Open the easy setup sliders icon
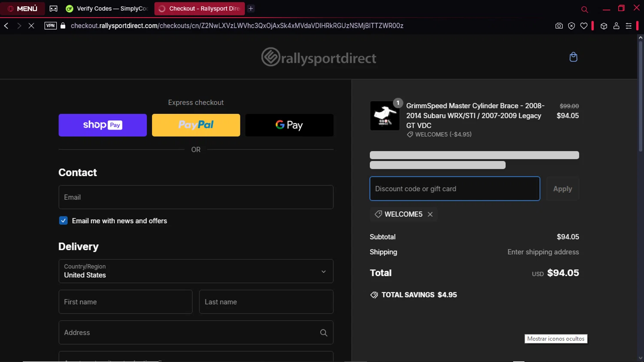 [629, 26]
